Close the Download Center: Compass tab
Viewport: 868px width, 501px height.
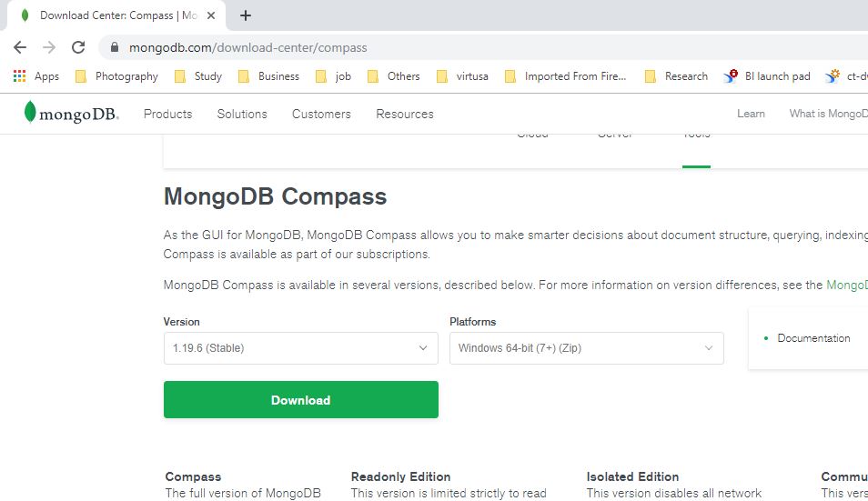click(211, 15)
